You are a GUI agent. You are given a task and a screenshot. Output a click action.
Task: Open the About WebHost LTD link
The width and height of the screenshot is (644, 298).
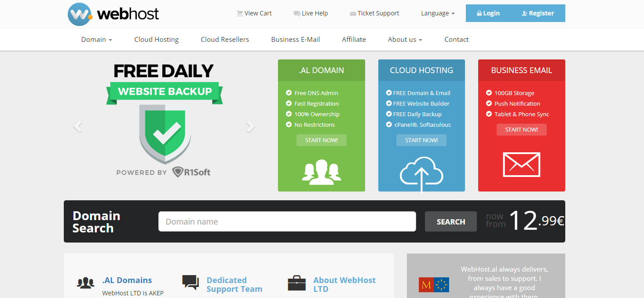345,285
